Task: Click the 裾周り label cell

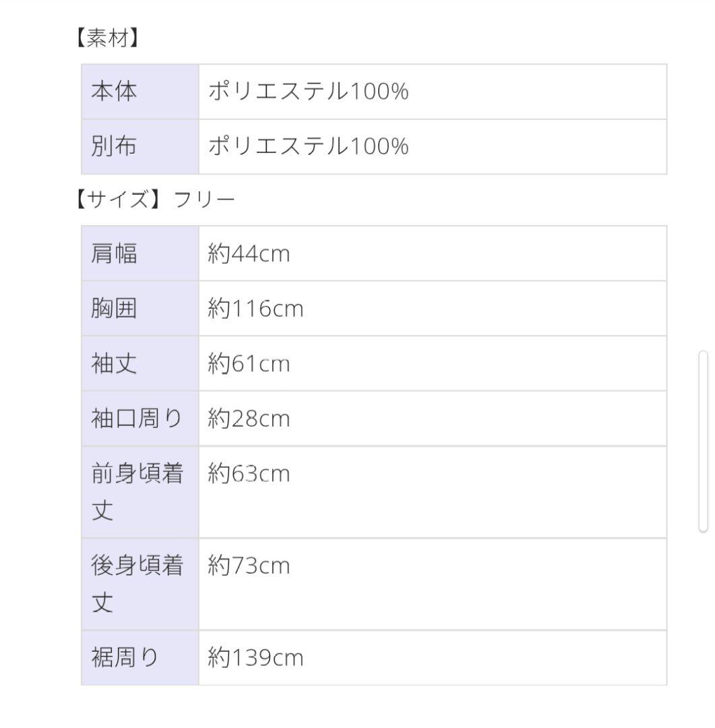Action: tap(139, 658)
